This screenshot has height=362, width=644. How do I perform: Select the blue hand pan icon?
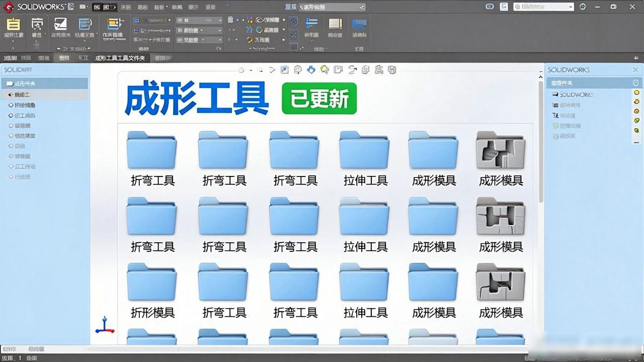click(x=311, y=70)
